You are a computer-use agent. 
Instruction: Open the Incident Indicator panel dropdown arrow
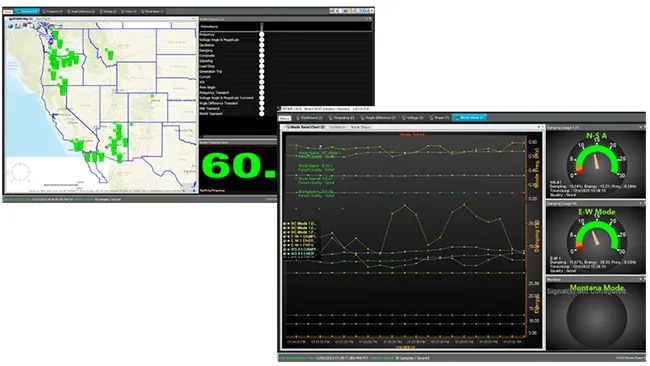[x=366, y=19]
